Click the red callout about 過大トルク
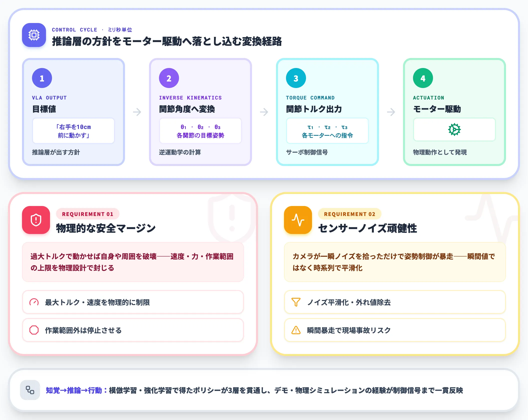Viewport: 528px width, 420px height. point(133,262)
